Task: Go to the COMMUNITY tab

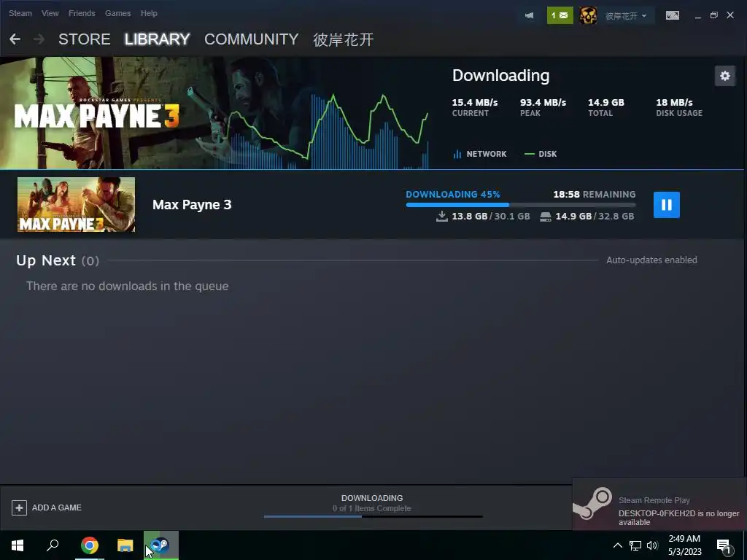Action: tap(251, 39)
